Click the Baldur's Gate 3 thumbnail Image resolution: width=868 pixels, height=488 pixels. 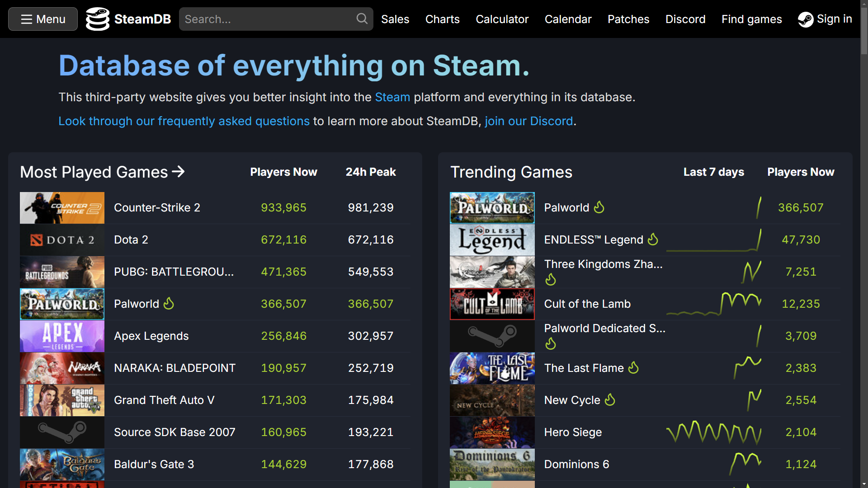pos(62,465)
